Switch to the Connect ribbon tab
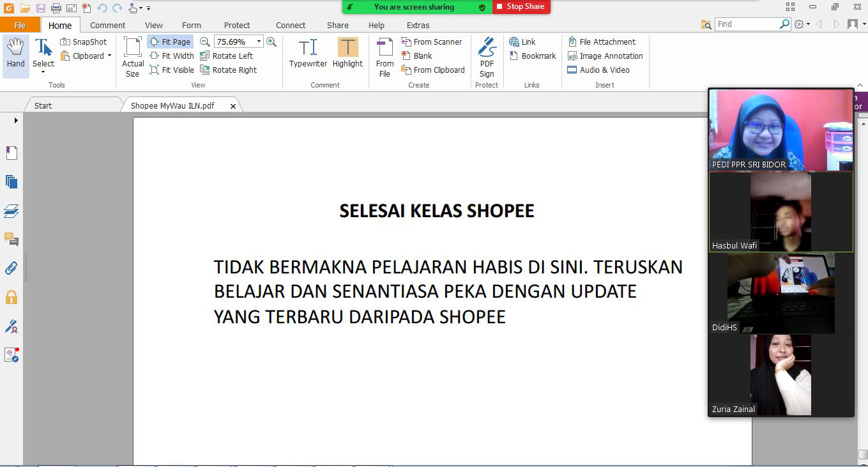Viewport: 868px width, 467px height. [x=291, y=25]
